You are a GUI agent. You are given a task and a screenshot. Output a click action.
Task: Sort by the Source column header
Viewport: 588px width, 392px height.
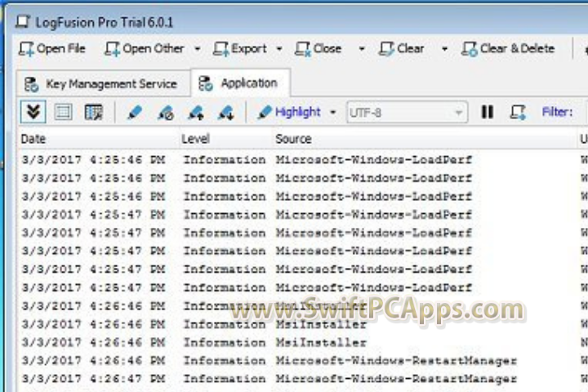tap(293, 139)
